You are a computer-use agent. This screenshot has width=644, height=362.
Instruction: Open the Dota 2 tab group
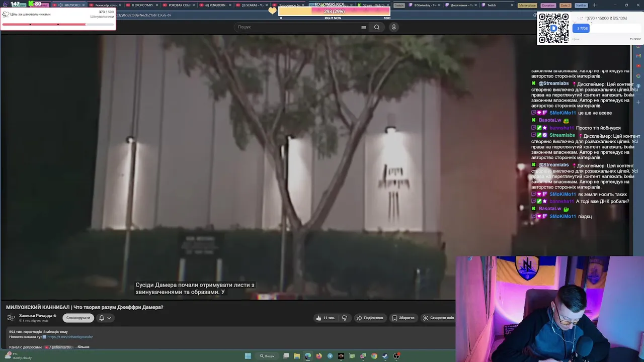pos(565,5)
